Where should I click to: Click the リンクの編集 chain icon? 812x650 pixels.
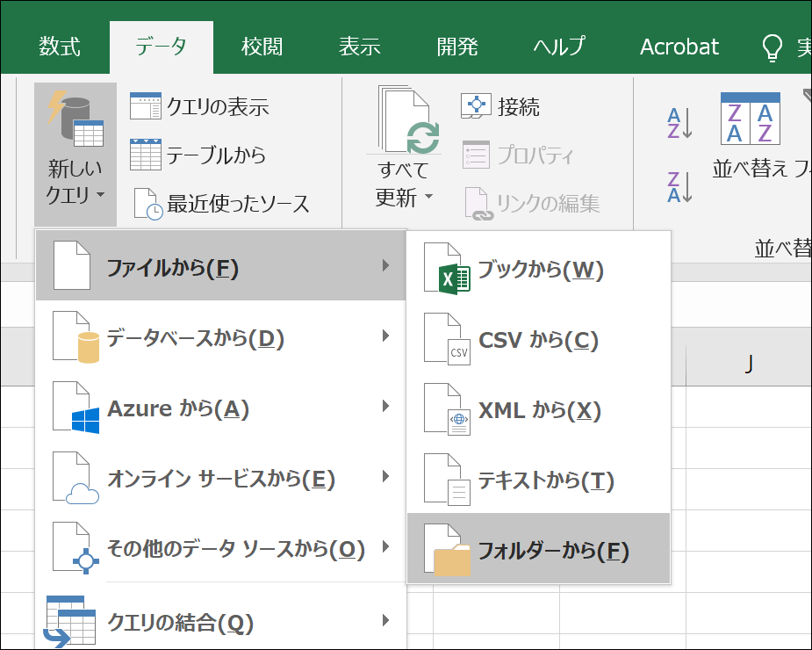click(x=478, y=204)
